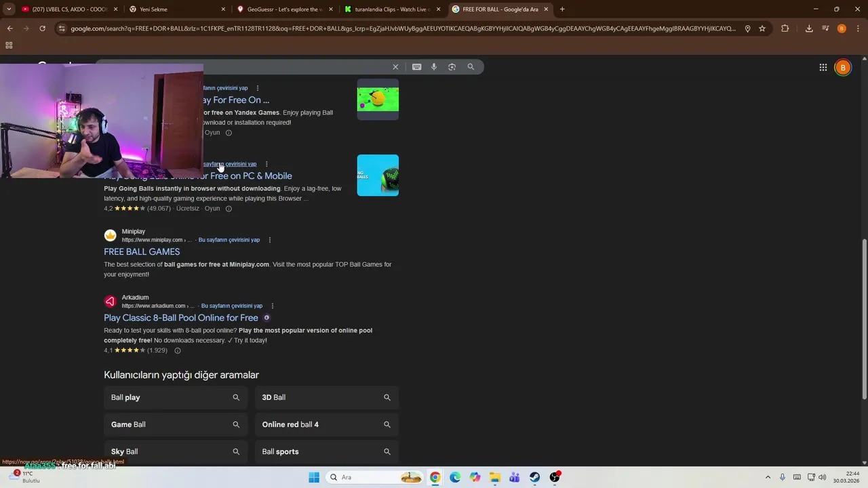The image size is (868, 488).
Task: Switch to the LVBEL C5 YouTube tab
Action: (69, 9)
